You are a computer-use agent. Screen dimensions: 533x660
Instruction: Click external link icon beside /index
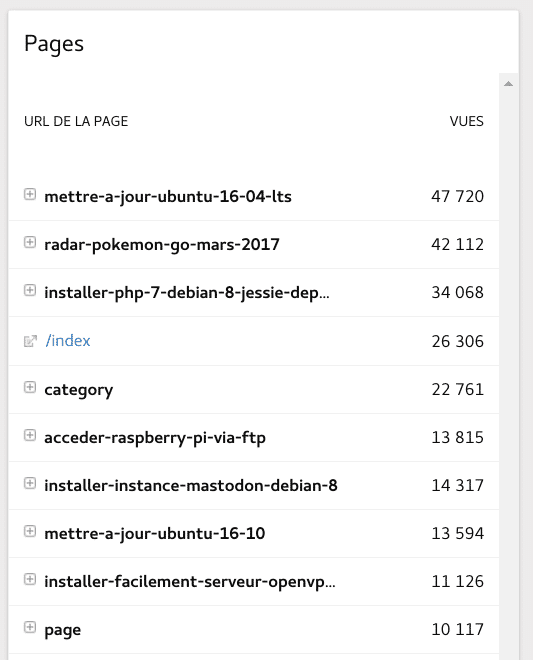click(x=30, y=341)
